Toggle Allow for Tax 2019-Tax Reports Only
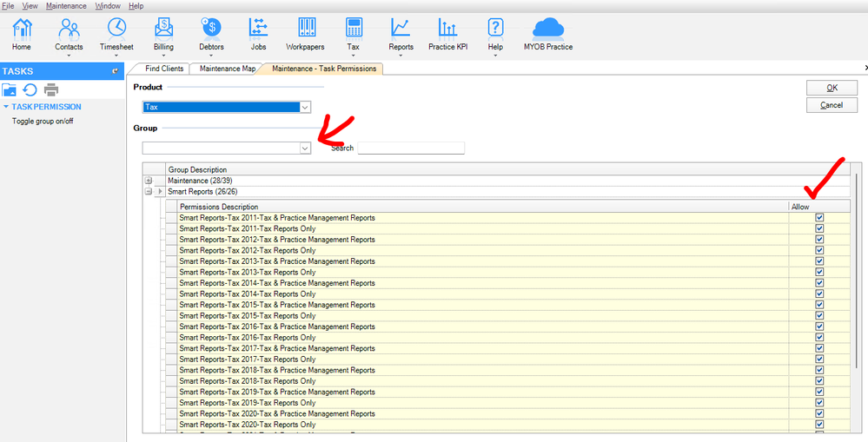Viewport: 868px width, 442px height. pos(819,403)
